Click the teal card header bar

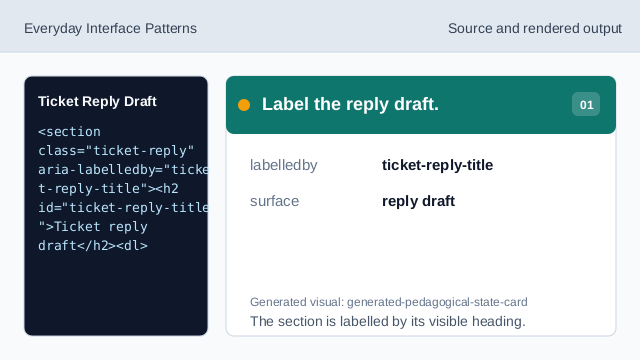[x=421, y=105]
